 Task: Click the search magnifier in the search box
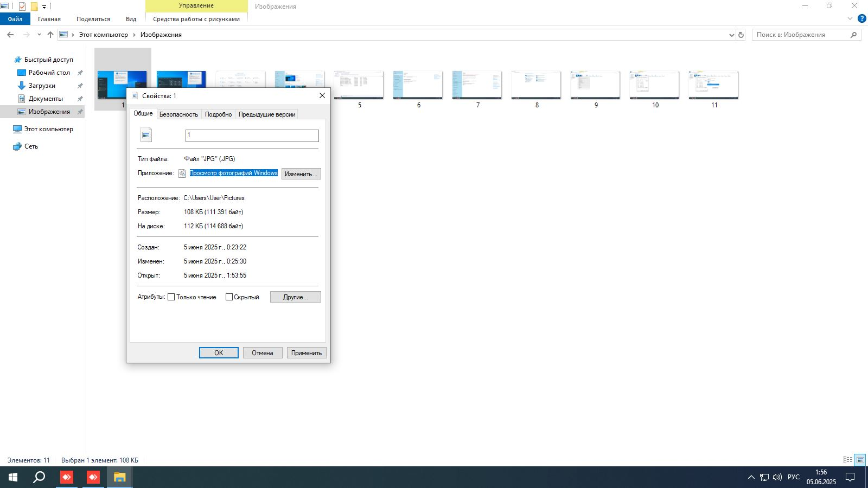(x=853, y=35)
